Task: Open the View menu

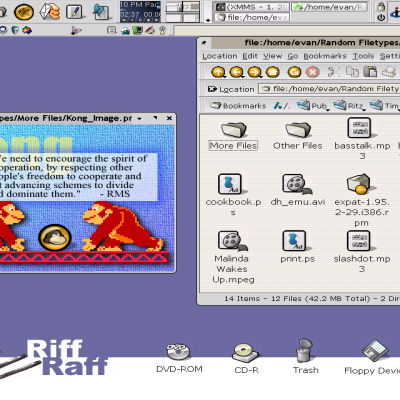Action: point(272,56)
